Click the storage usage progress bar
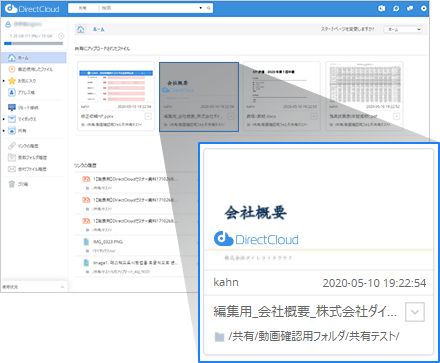This screenshot has width=440, height=363. (x=33, y=43)
